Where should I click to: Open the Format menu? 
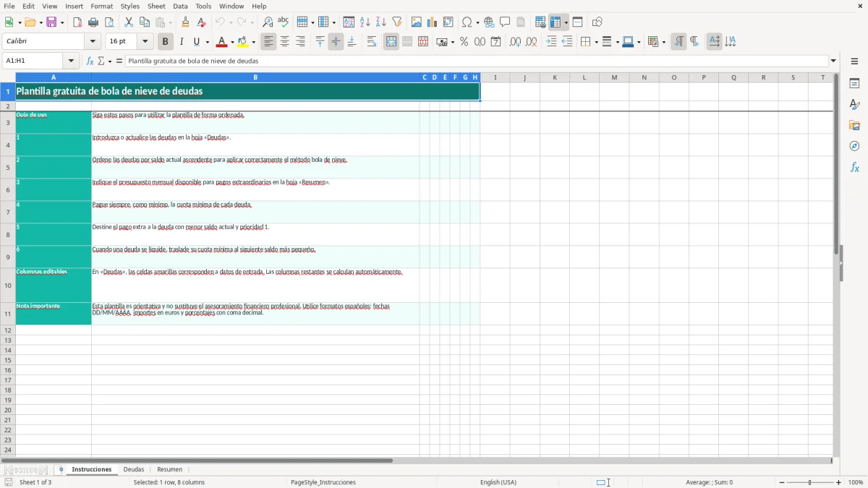coord(101,6)
